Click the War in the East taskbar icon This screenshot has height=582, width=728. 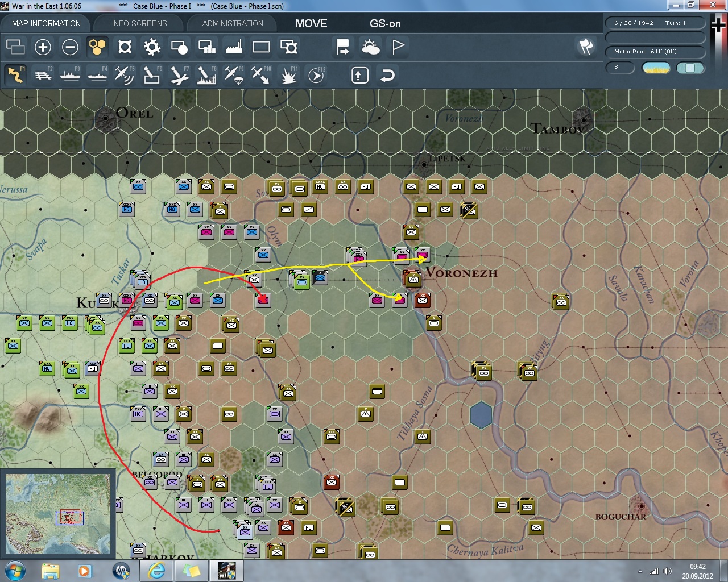click(227, 571)
